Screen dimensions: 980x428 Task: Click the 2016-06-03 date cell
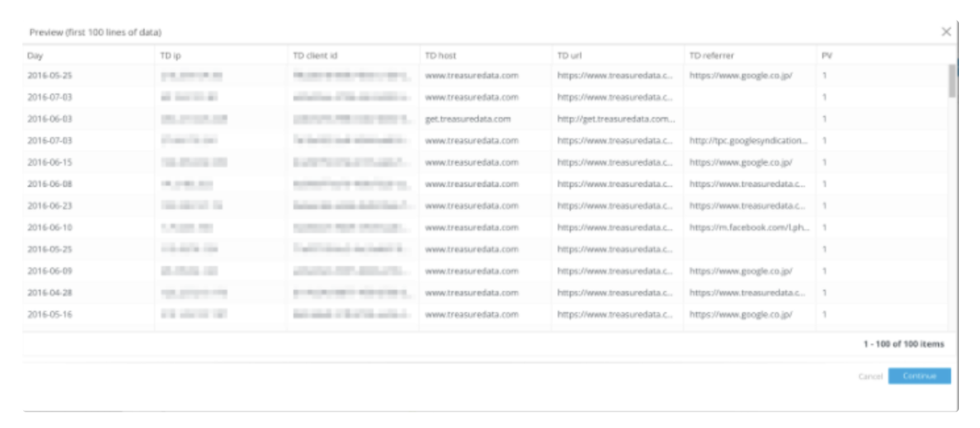pos(50,119)
